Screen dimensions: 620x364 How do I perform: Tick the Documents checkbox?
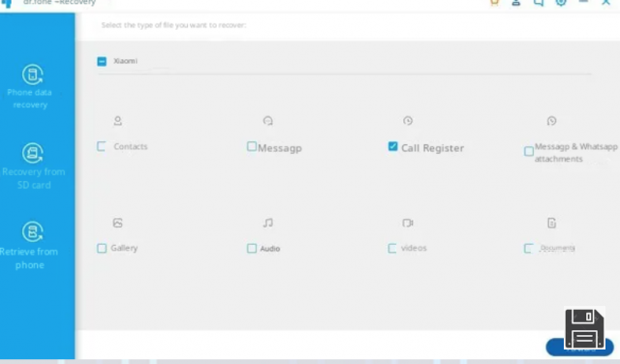tap(529, 248)
